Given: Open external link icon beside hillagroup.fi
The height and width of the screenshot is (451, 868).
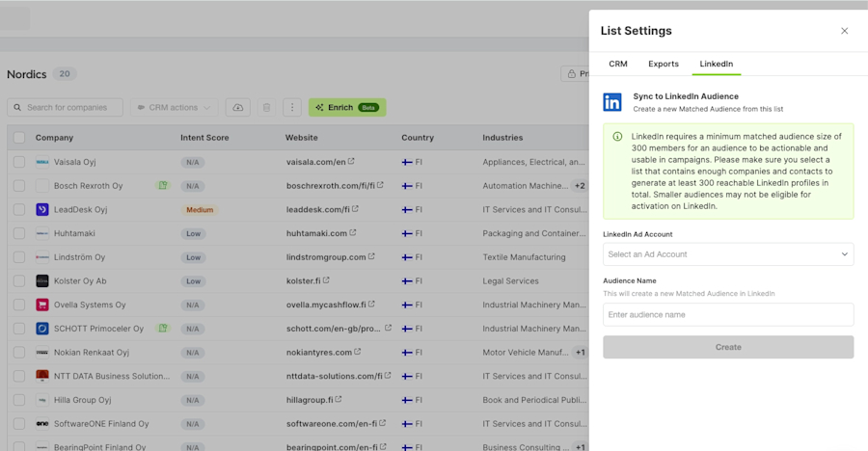Looking at the screenshot, I should (339, 399).
